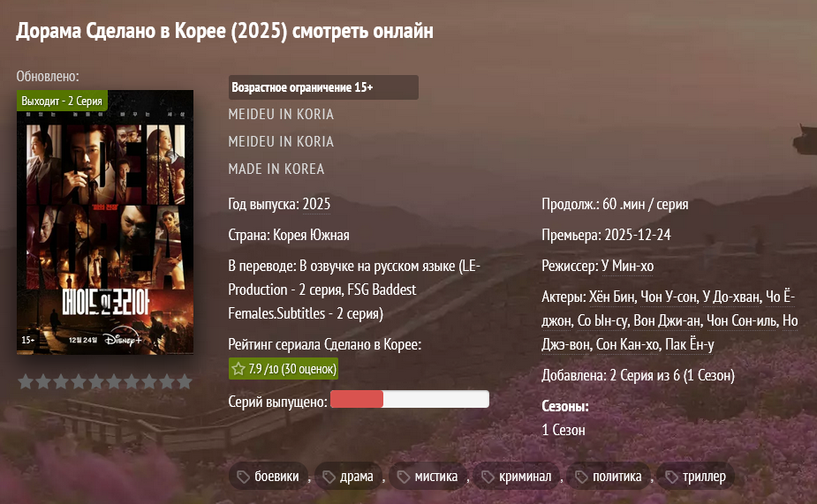Click the tag icon next to мистика
The width and height of the screenshot is (817, 504).
404,477
